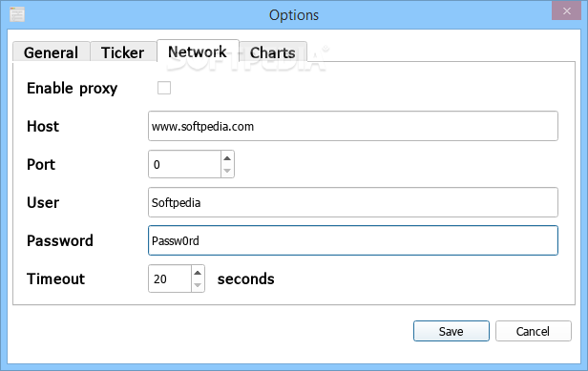The width and height of the screenshot is (588, 371).
Task: Focus the Host input field
Action: point(353,126)
